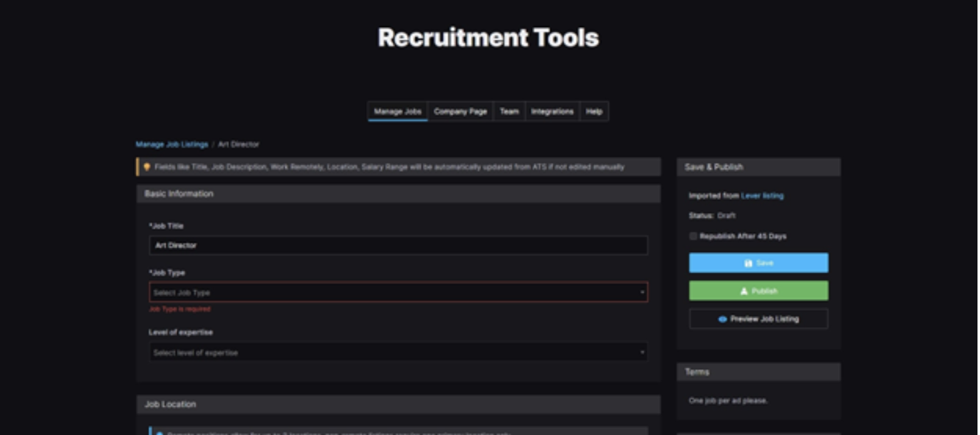Image resolution: width=980 pixels, height=435 pixels.
Task: Click the eye icon on Preview Job Listing
Action: pos(722,319)
